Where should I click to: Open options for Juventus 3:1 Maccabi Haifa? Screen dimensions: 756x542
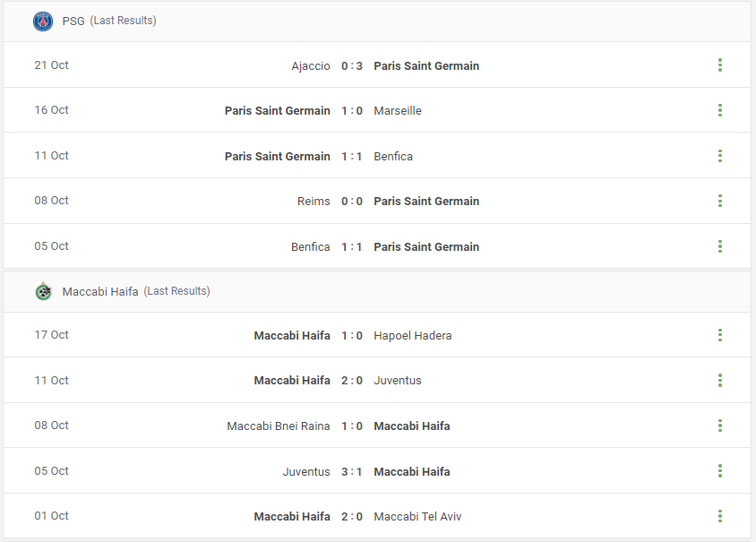coord(720,471)
